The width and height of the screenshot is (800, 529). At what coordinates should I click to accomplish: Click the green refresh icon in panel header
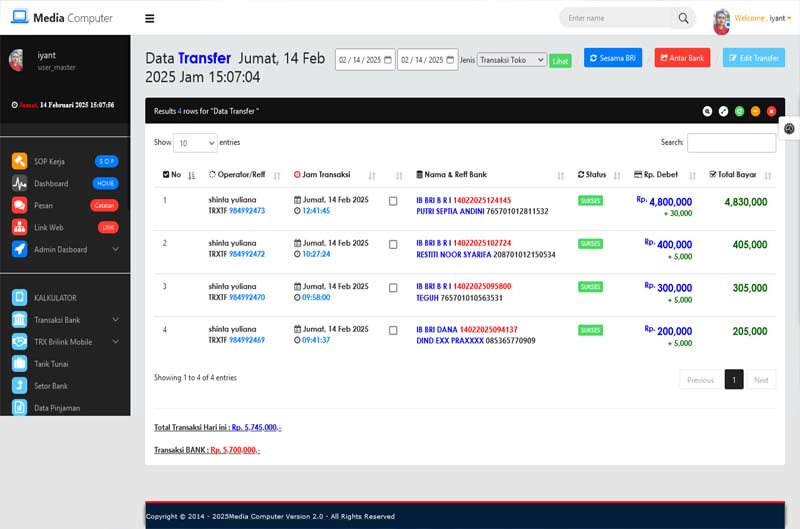click(739, 111)
